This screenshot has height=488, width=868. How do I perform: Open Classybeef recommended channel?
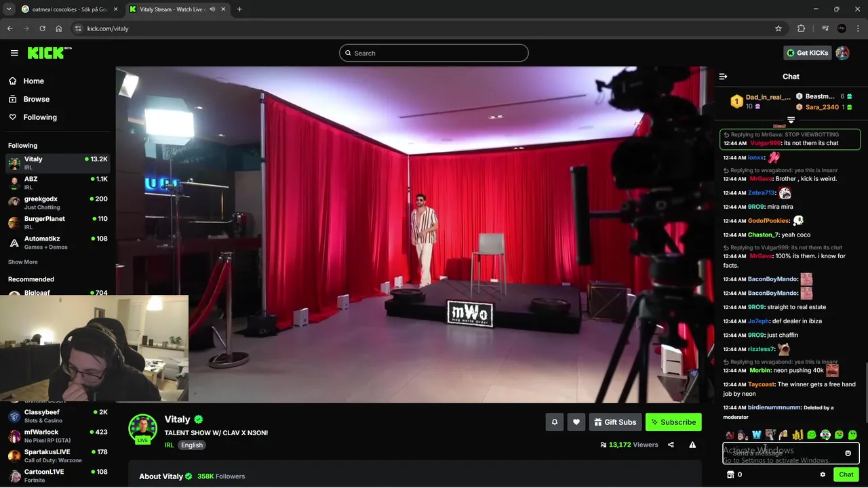coord(58,415)
